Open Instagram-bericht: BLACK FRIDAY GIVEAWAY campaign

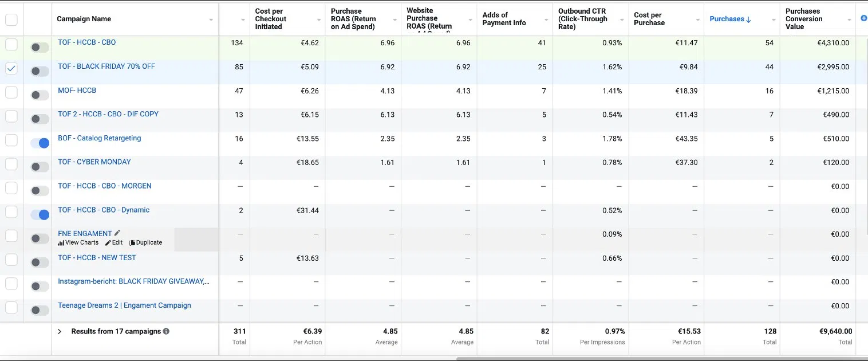133,281
